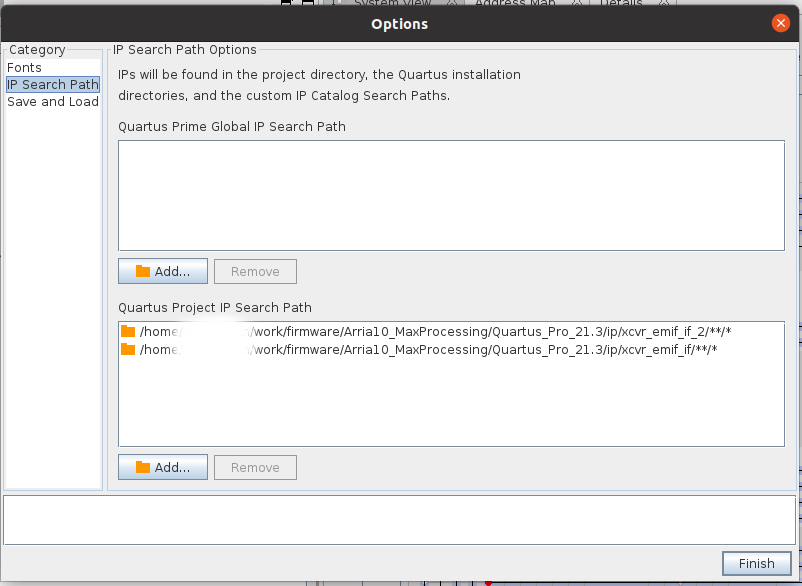The image size is (802, 586).
Task: Click the Options title bar
Action: point(399,24)
